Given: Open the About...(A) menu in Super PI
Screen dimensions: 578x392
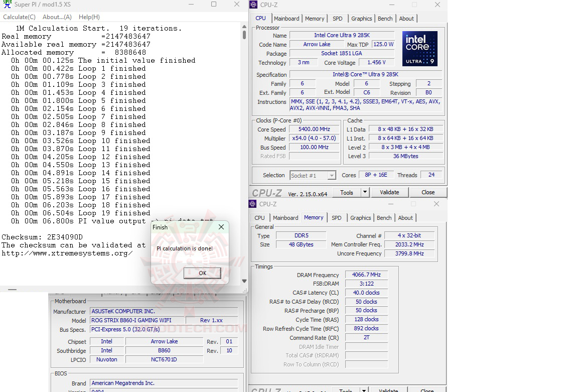Looking at the screenshot, I should click(x=57, y=17).
